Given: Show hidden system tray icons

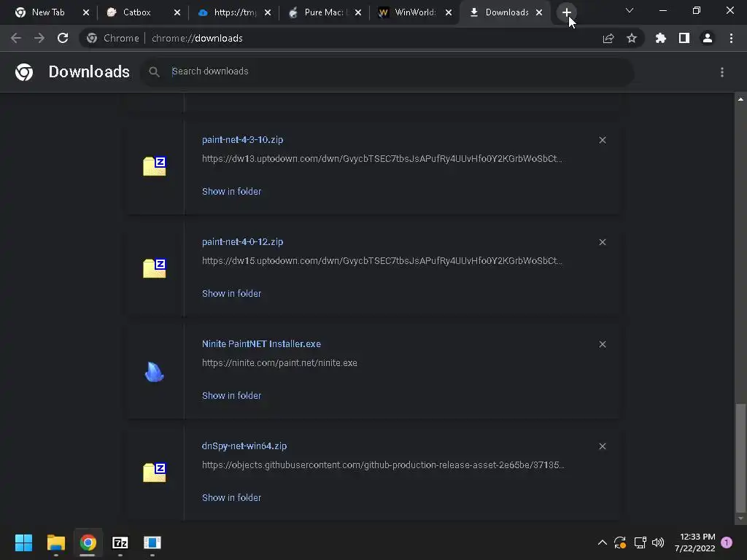Looking at the screenshot, I should [x=602, y=542].
